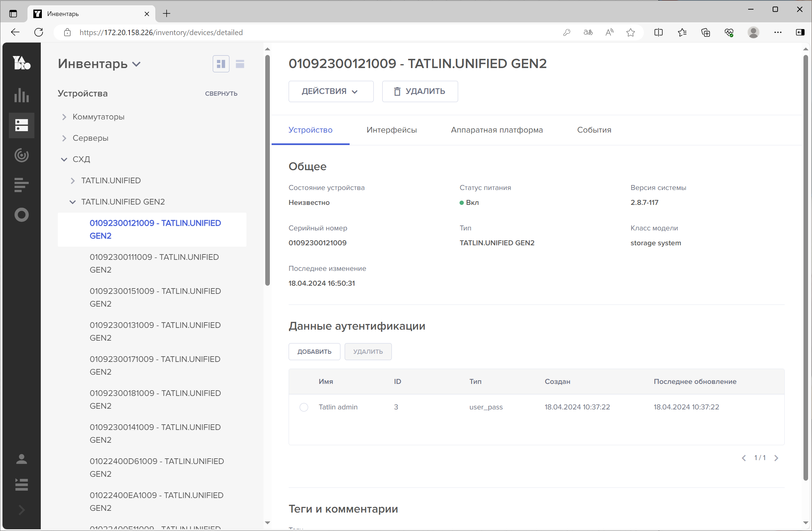Select device 01092300151009 in the tree
The image size is (812, 531).
click(x=155, y=297)
